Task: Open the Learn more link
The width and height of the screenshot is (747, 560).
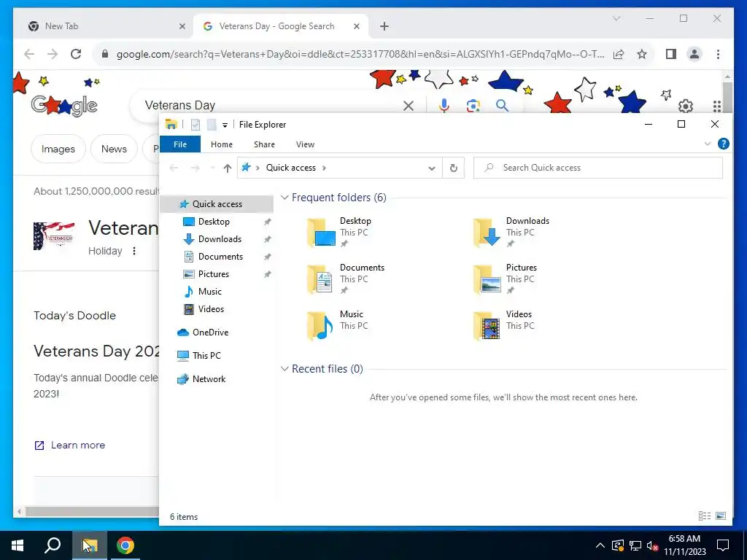Action: click(77, 446)
